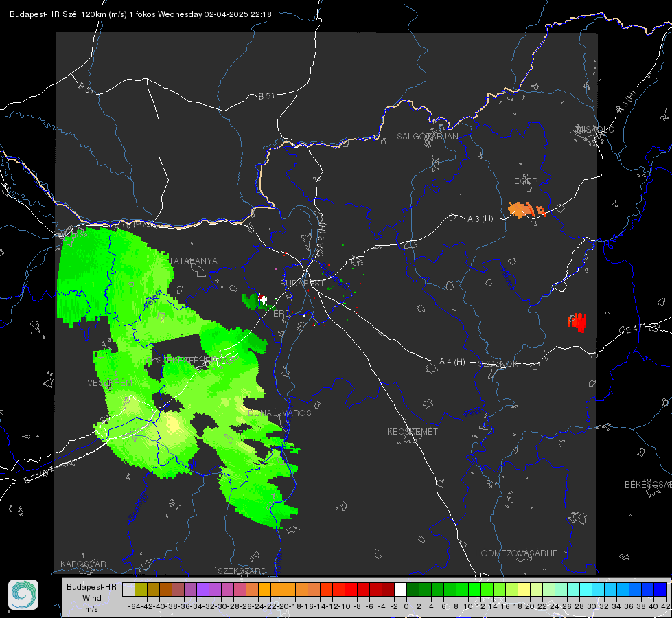Click the HODMEZOVASARHELY city label
672x618 pixels.
click(x=521, y=553)
